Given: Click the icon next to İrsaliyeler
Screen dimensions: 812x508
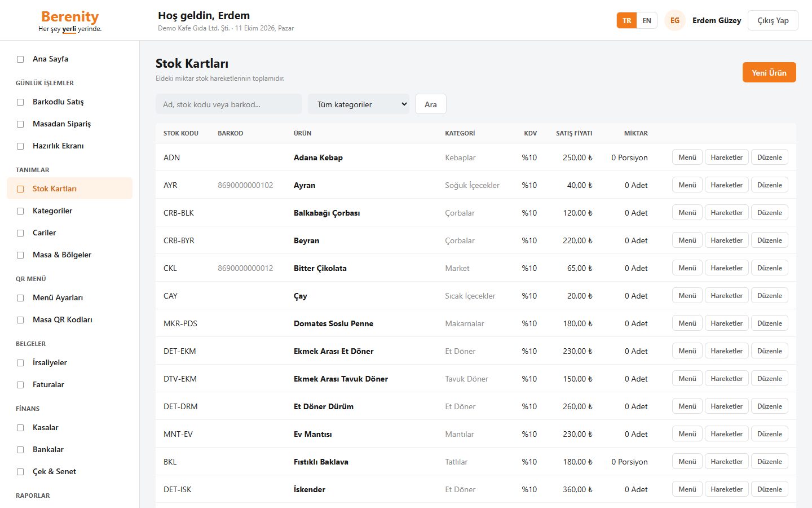Looking at the screenshot, I should pos(20,363).
